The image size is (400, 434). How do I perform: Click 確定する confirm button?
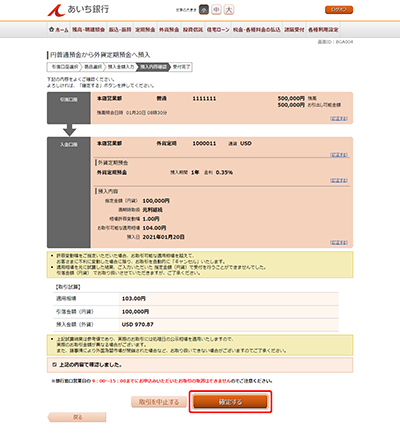pos(230,402)
